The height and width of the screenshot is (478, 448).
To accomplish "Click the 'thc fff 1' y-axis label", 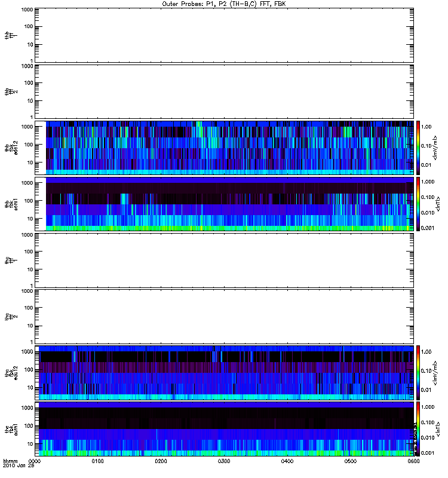I will (11, 261).
